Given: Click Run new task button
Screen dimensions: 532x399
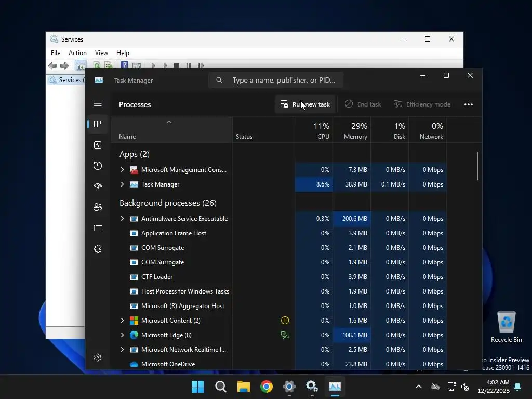Looking at the screenshot, I should coord(305,104).
